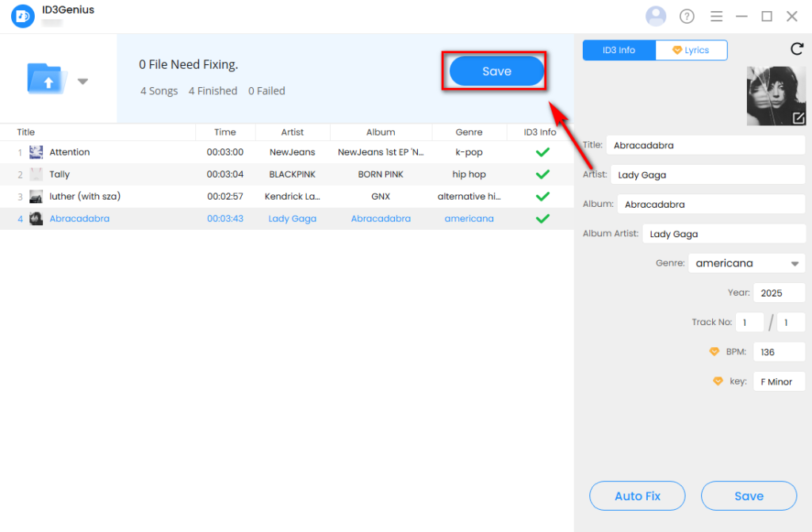This screenshot has width=812, height=532.
Task: Switch to the ID3 Info tab
Action: point(619,49)
